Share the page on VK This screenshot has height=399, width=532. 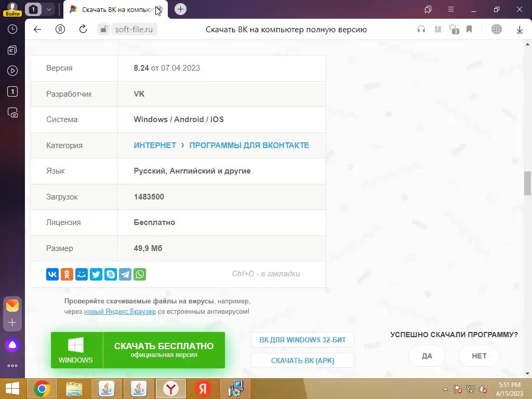point(52,274)
